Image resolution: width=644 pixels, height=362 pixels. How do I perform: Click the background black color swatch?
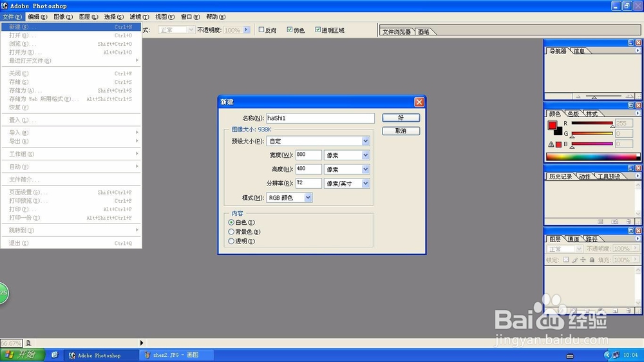click(x=559, y=132)
